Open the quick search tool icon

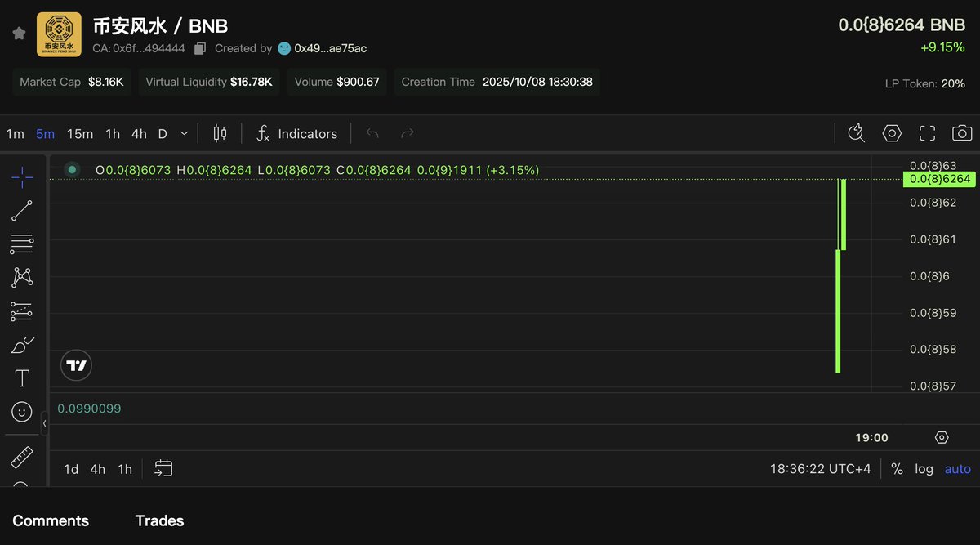coord(856,133)
